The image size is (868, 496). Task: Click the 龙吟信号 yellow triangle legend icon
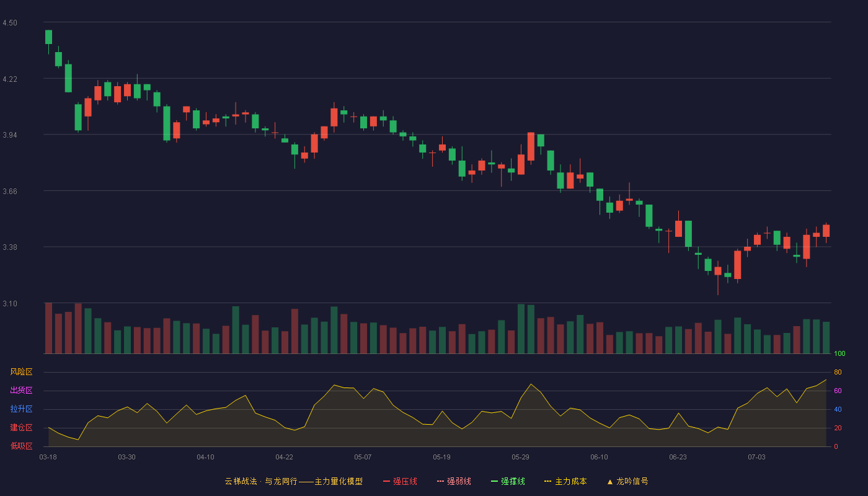pyautogui.click(x=610, y=481)
